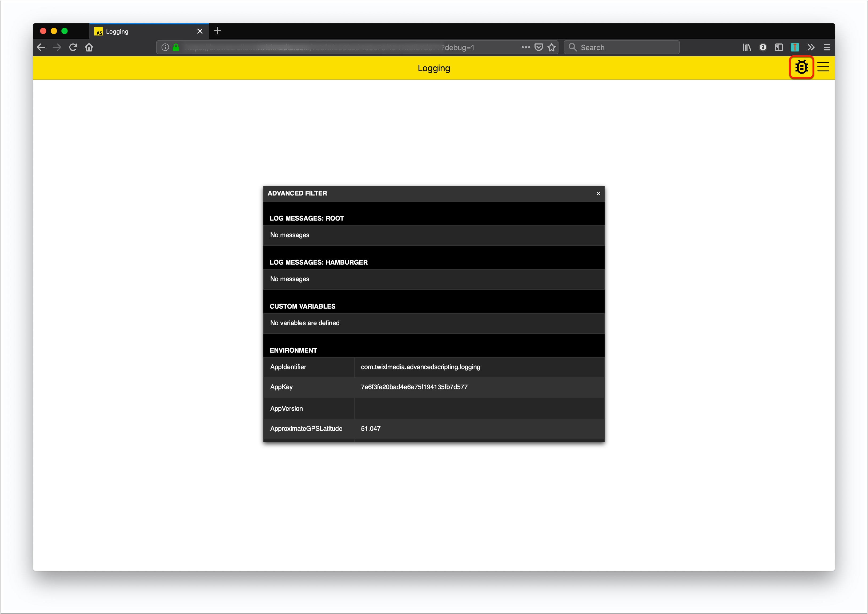Click the Environment section header
The height and width of the screenshot is (614, 868).
293,350
